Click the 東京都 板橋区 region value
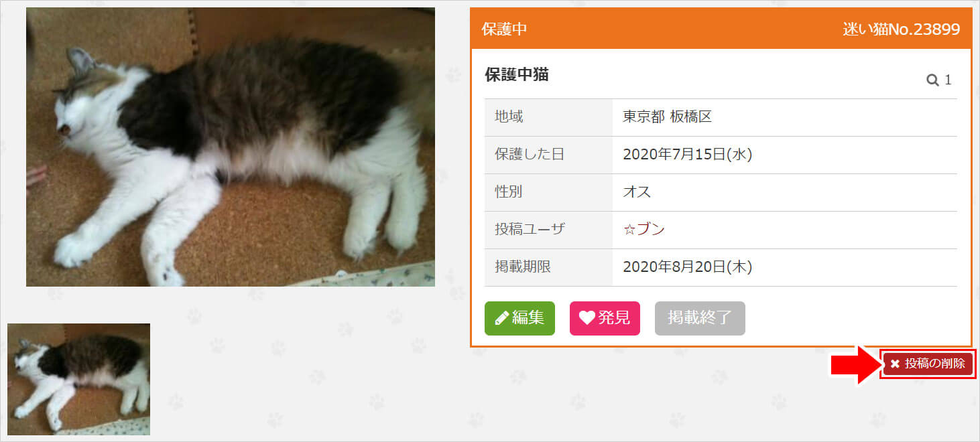 [667, 117]
